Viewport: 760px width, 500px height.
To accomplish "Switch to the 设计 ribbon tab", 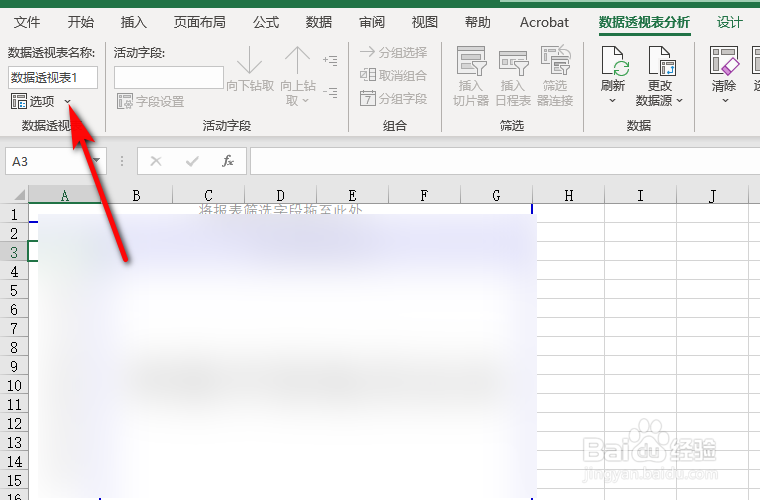I will click(x=729, y=22).
